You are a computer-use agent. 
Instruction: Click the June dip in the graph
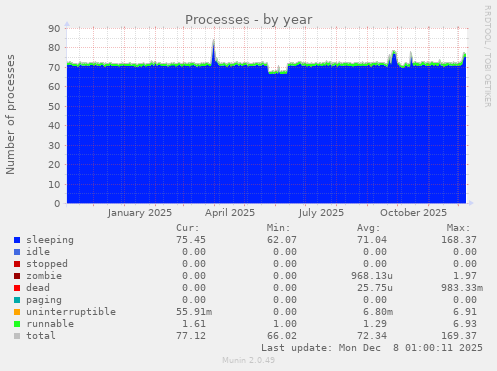coord(278,72)
